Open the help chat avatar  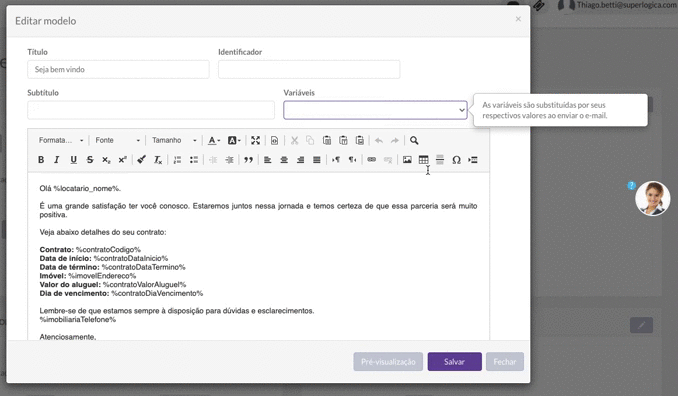[x=652, y=198]
